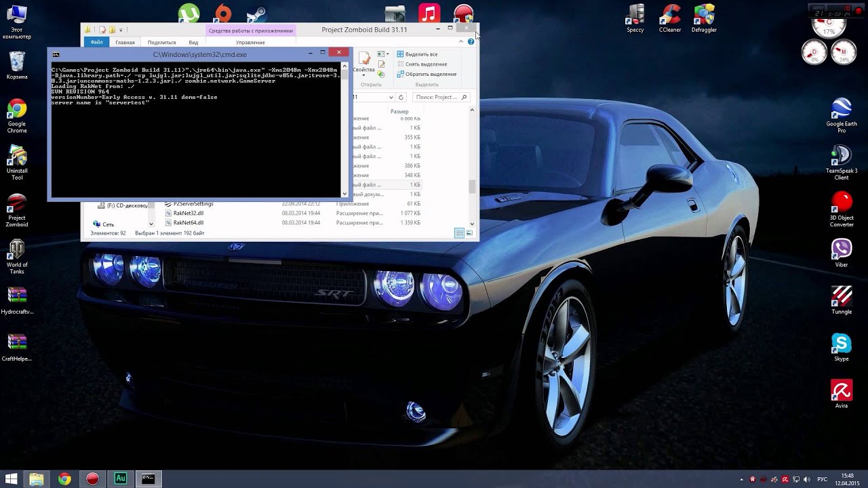The width and height of the screenshot is (868, 488).
Task: Select the Управление ribbon tab
Action: point(250,42)
